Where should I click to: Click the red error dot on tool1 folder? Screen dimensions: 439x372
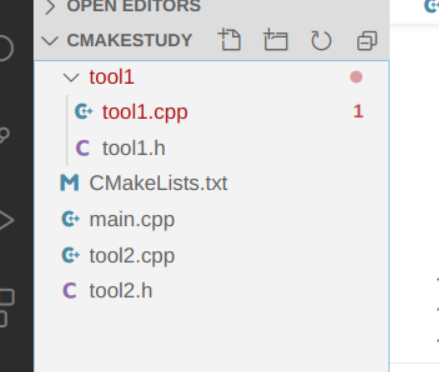coord(356,77)
